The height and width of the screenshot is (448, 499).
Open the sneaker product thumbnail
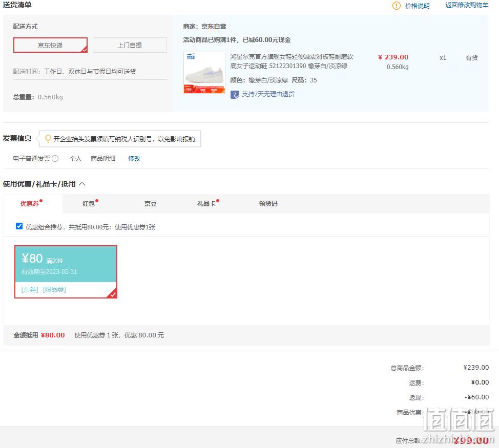click(204, 73)
